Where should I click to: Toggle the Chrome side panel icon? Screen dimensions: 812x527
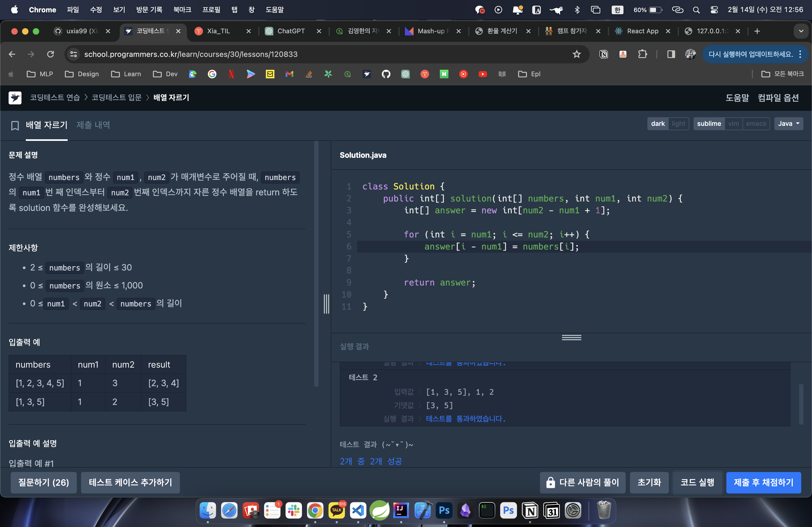(x=671, y=54)
